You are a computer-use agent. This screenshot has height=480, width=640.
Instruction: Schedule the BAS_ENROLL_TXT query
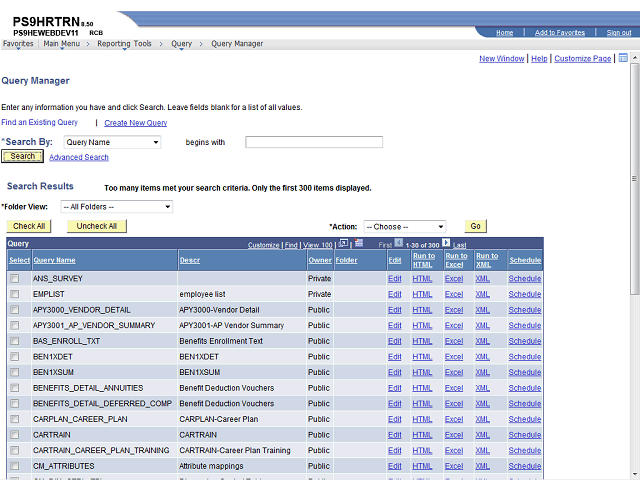[525, 341]
